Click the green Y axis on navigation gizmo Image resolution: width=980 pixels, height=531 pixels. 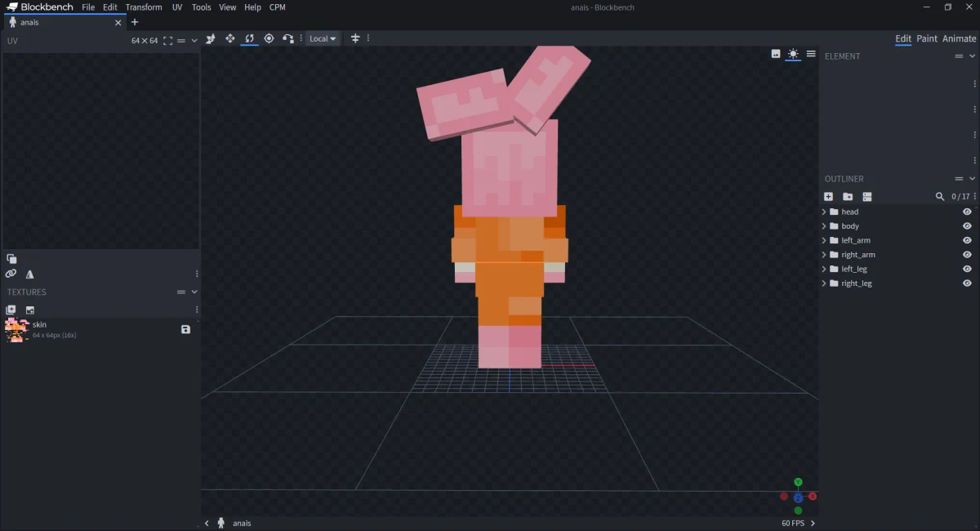[x=798, y=482]
